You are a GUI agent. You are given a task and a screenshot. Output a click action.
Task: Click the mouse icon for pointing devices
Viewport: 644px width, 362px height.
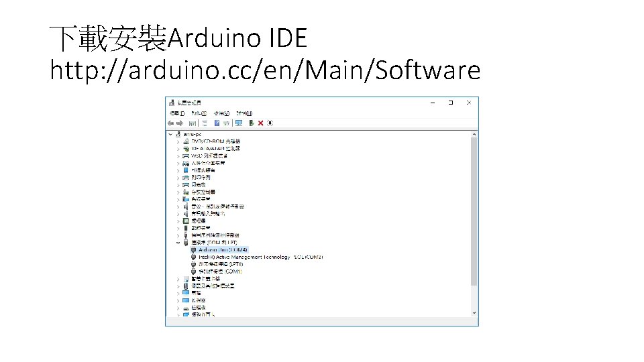[186, 286]
